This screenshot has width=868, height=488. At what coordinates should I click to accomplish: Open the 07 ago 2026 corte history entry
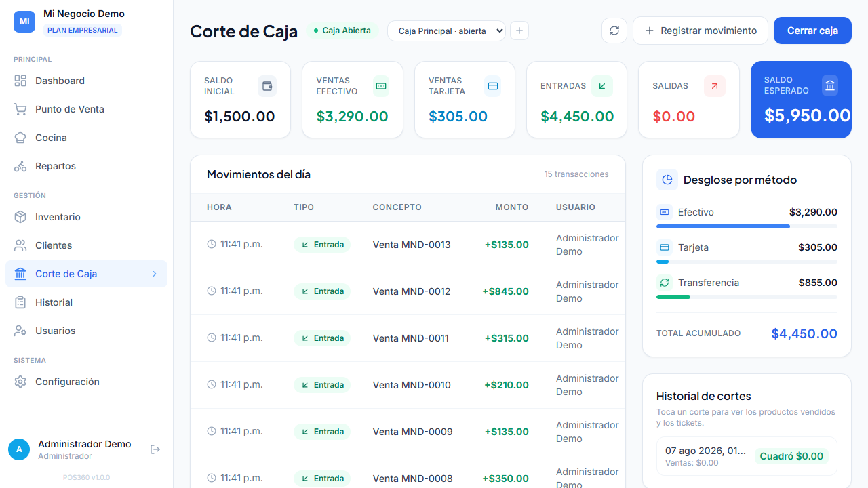747,456
